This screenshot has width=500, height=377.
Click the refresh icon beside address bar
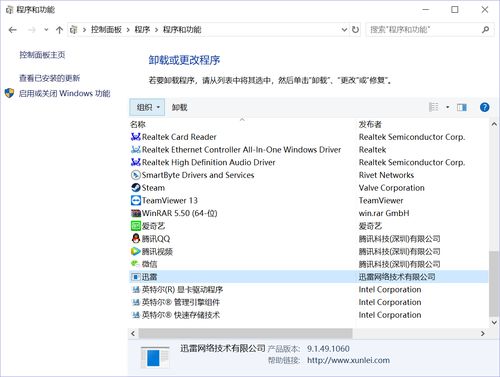(x=355, y=30)
